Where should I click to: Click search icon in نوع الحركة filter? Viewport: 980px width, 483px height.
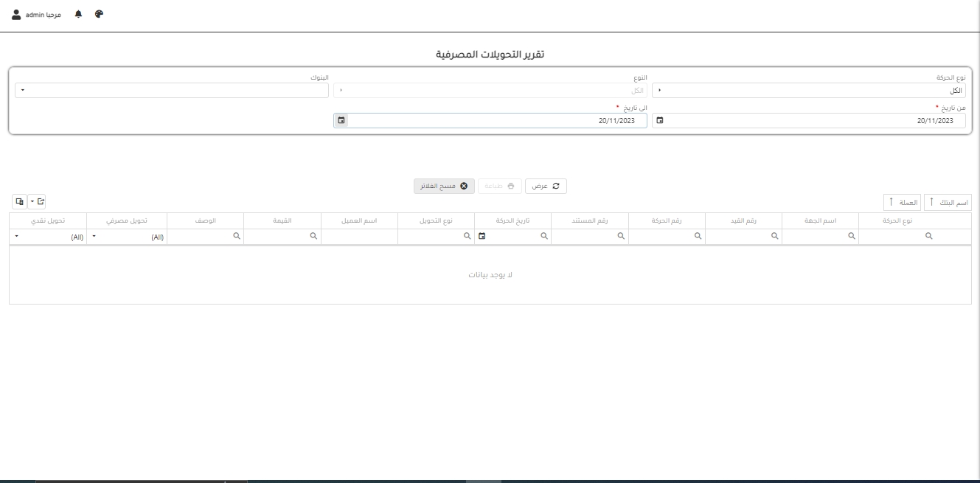(x=928, y=237)
